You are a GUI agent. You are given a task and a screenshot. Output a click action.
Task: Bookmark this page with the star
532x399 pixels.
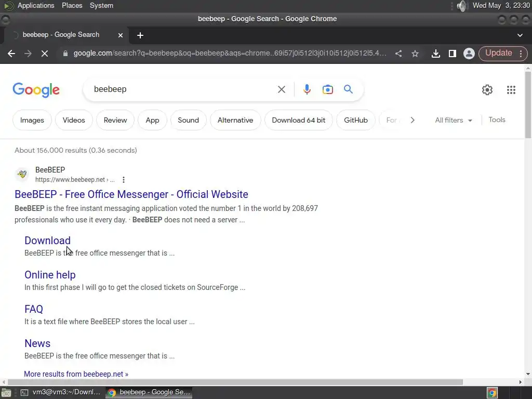[x=415, y=54]
